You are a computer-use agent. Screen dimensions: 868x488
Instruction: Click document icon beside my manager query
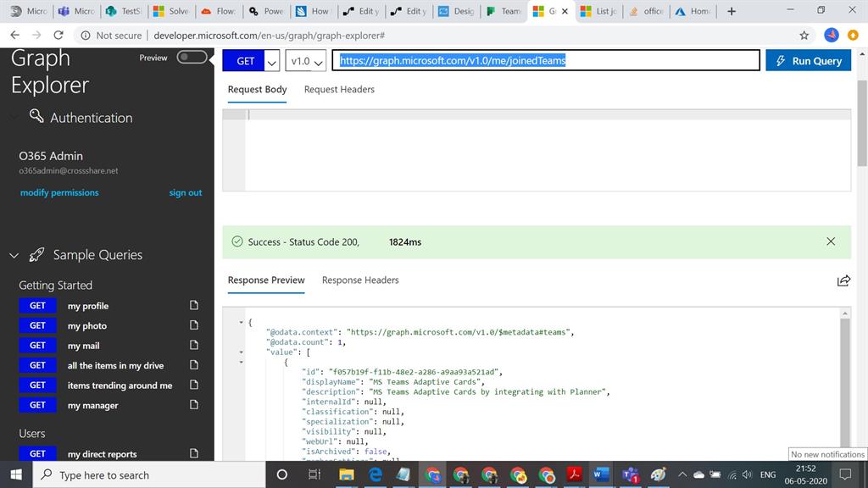(193, 405)
